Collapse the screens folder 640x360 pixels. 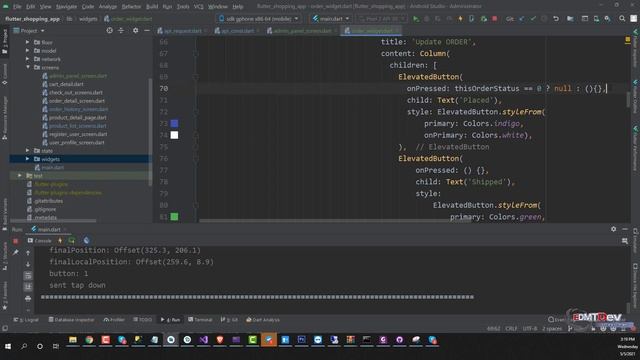point(27,67)
